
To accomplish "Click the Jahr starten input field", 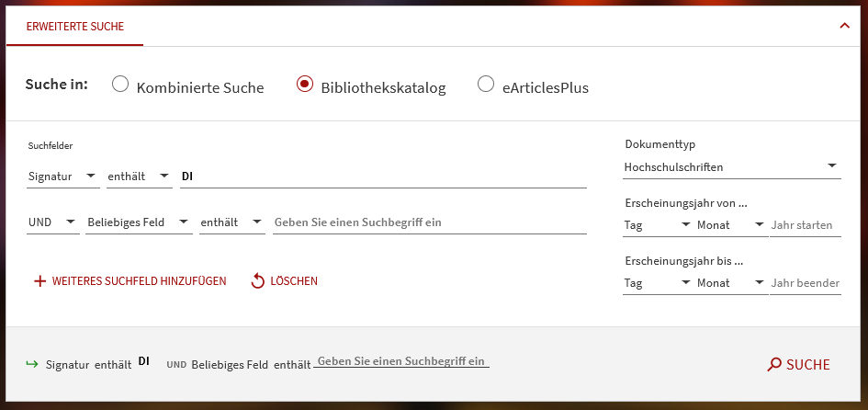I will click(805, 225).
